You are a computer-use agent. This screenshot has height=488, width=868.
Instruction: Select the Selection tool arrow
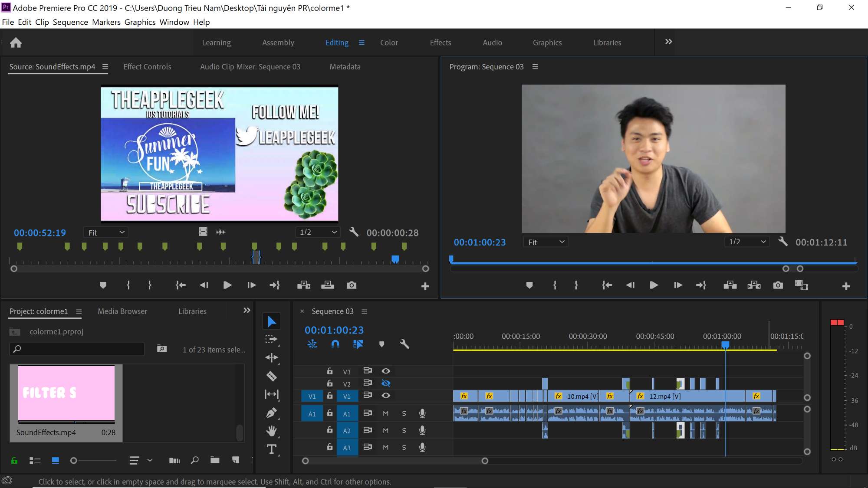(x=272, y=321)
